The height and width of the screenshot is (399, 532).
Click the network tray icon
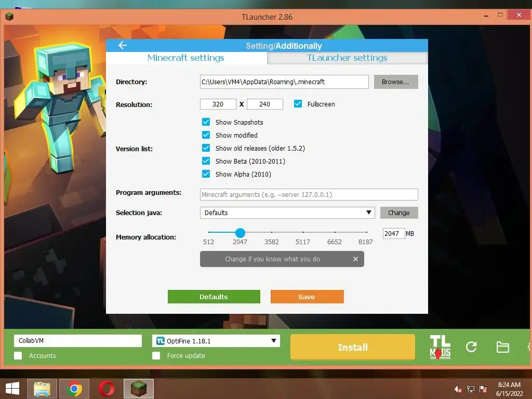[471, 389]
